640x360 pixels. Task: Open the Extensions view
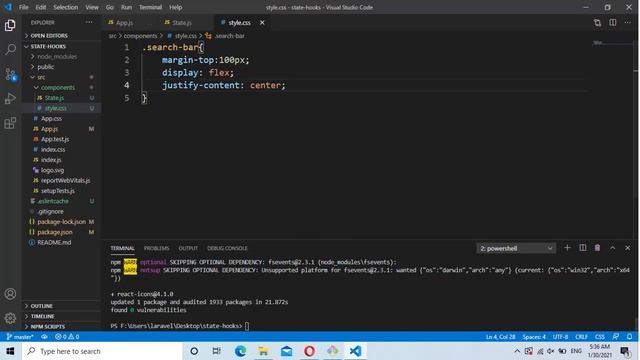(10, 123)
